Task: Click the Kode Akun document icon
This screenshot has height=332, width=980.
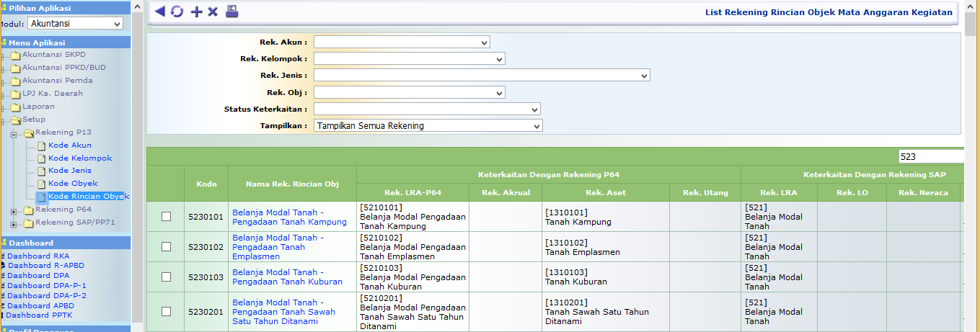Action: pos(42,145)
